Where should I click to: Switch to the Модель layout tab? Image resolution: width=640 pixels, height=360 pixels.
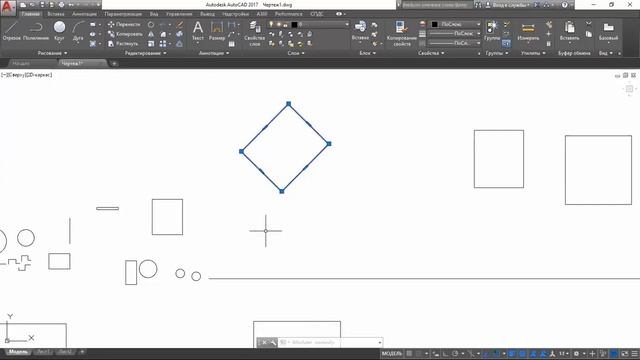click(x=18, y=352)
